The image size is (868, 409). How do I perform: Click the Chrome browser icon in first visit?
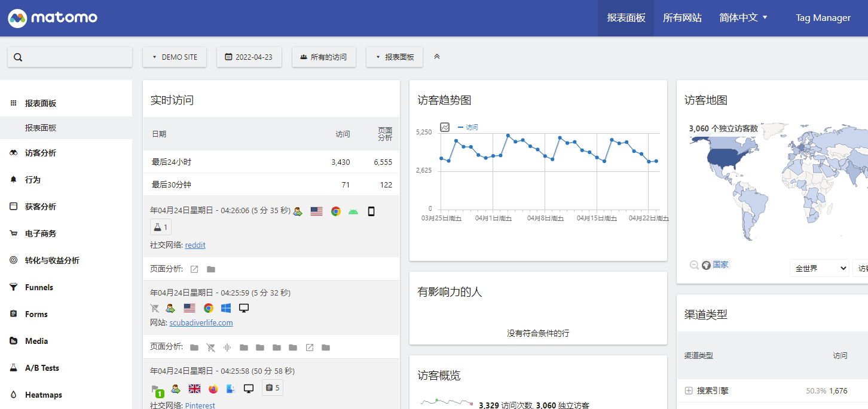tap(336, 211)
